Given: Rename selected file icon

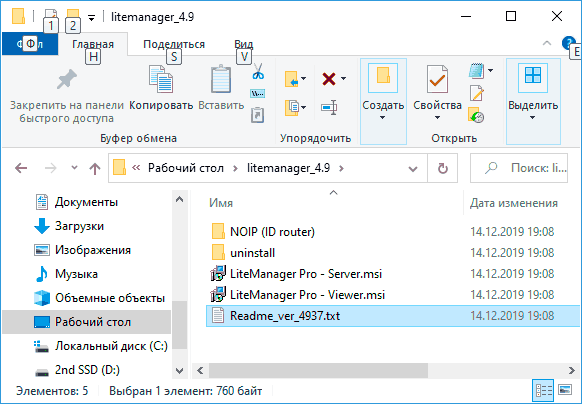Looking at the screenshot, I should click(329, 108).
